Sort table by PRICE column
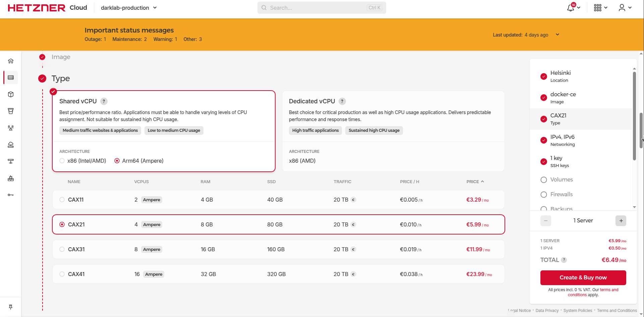 (475, 181)
